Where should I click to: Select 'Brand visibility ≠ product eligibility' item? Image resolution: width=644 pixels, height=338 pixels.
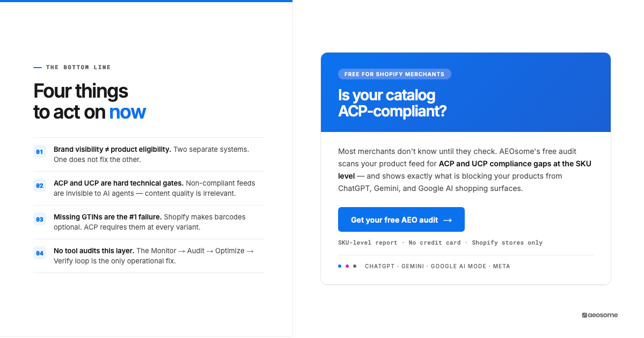151,155
